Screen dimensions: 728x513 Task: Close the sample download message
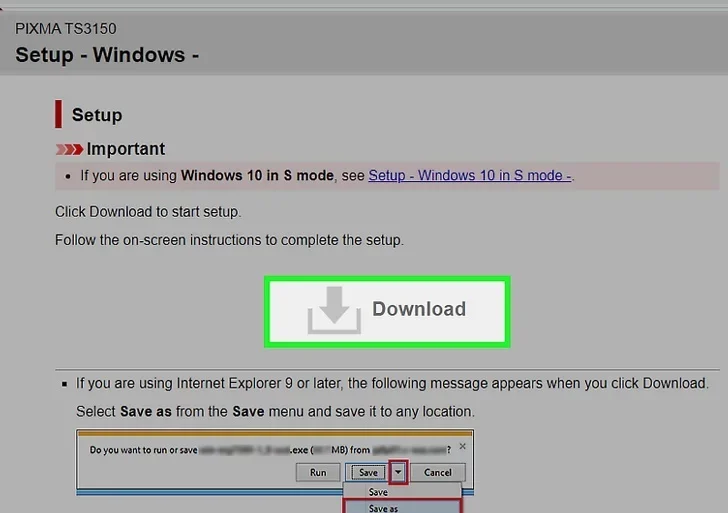(462, 446)
